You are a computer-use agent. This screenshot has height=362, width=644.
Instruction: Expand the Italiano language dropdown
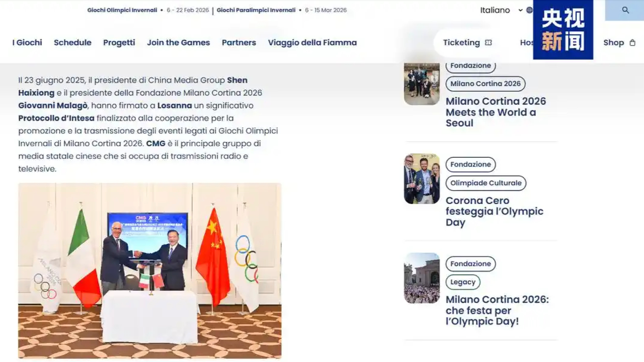pyautogui.click(x=501, y=10)
